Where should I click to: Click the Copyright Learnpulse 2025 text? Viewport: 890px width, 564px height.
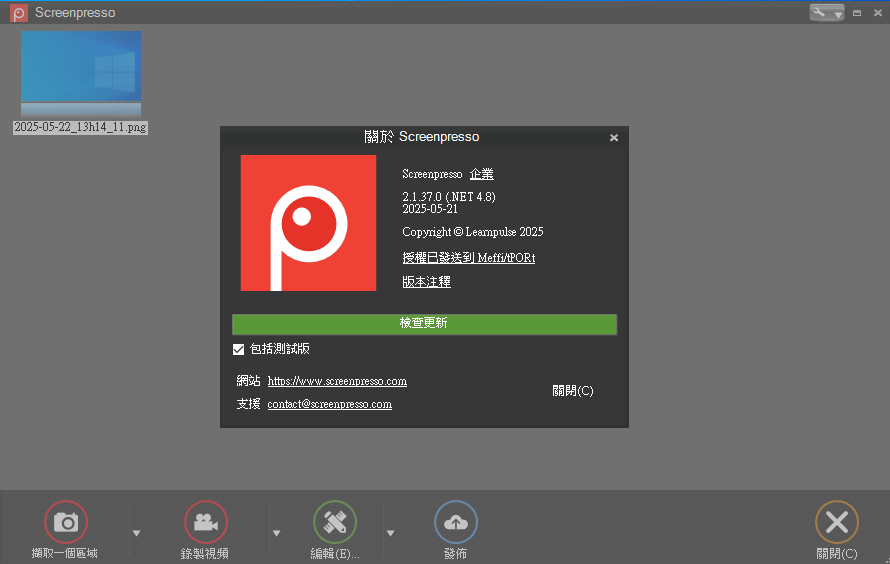coord(473,232)
